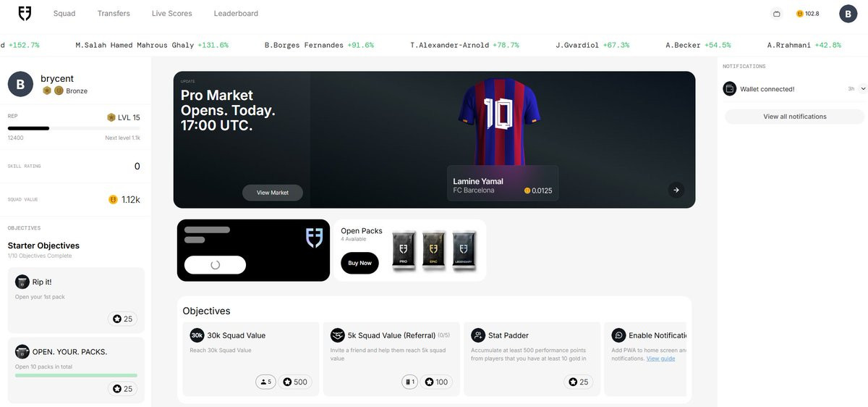Click the Enable Notifications chat icon
Image resolution: width=868 pixels, height=407 pixels.
coord(618,335)
